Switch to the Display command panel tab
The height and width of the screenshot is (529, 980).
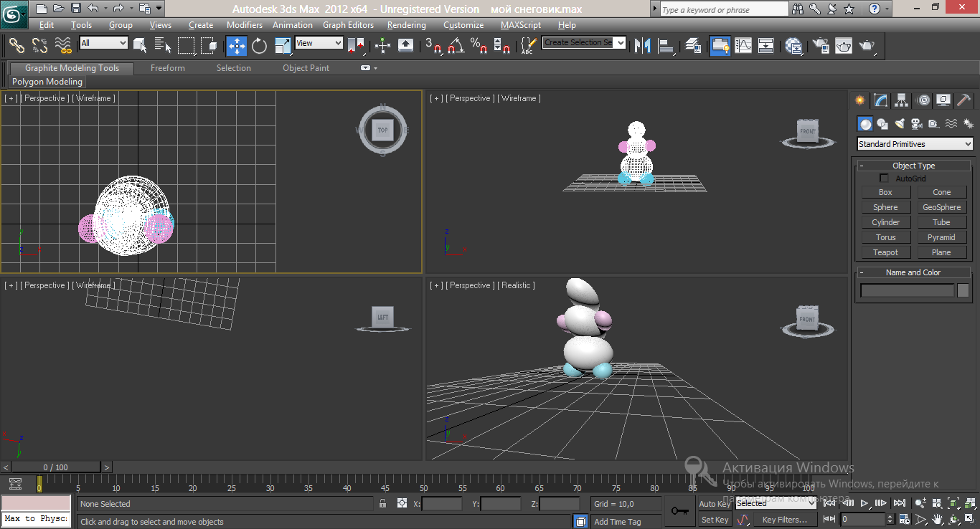pyautogui.click(x=944, y=100)
